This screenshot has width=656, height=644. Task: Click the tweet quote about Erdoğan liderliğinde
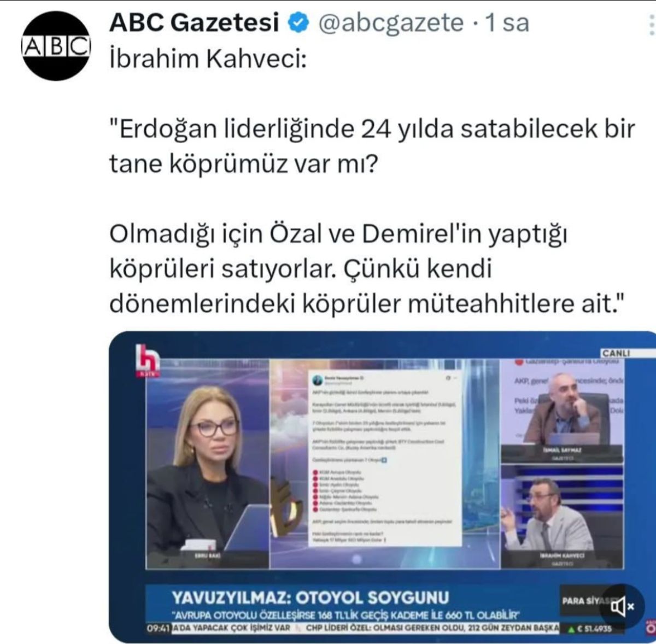372,147
